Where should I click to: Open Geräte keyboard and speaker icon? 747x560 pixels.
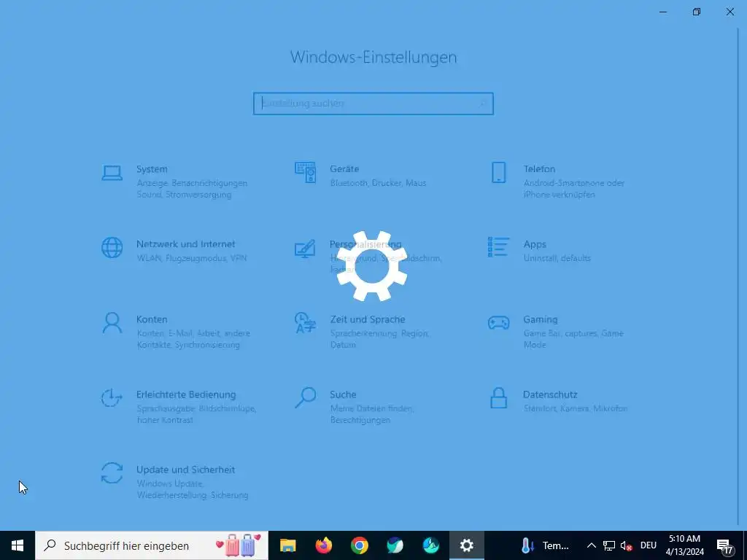point(306,172)
